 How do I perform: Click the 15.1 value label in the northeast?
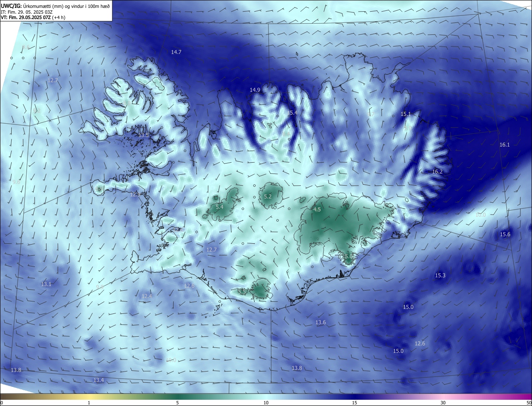pos(405,114)
